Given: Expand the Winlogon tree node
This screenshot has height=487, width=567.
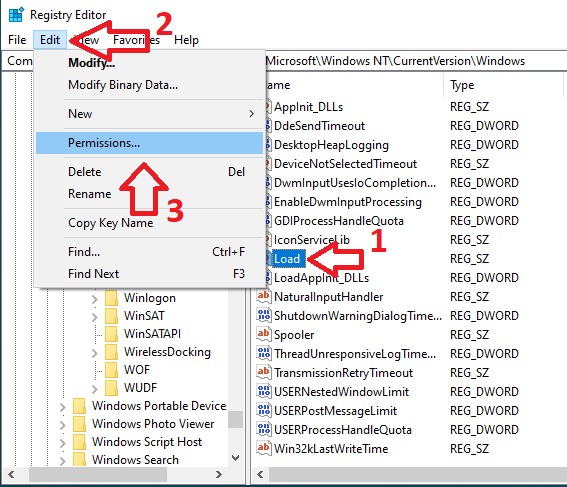Looking at the screenshot, I should pyautogui.click(x=94, y=299).
